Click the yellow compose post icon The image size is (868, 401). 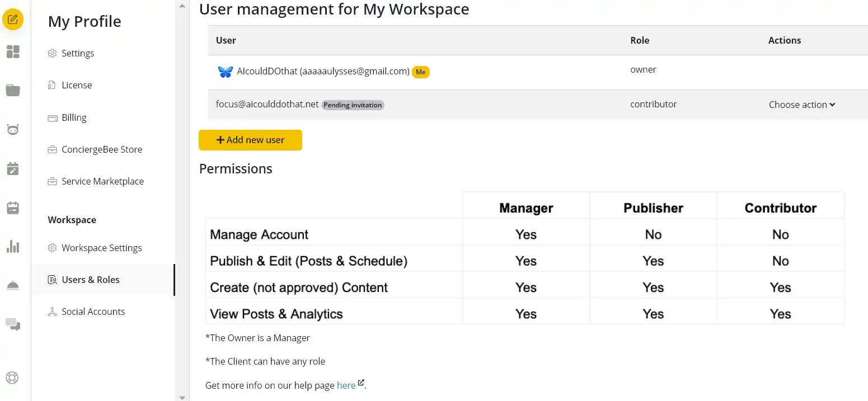point(13,20)
